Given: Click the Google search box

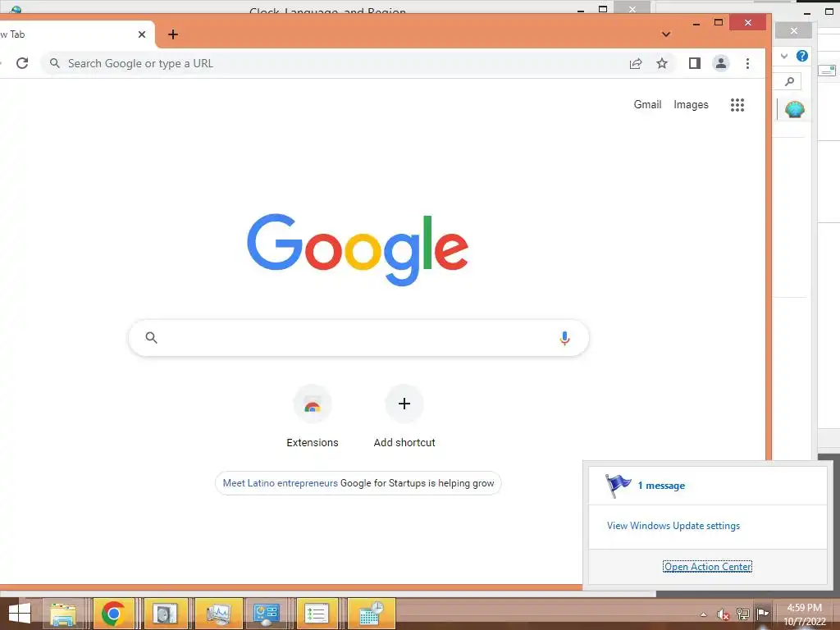Looking at the screenshot, I should (x=359, y=338).
